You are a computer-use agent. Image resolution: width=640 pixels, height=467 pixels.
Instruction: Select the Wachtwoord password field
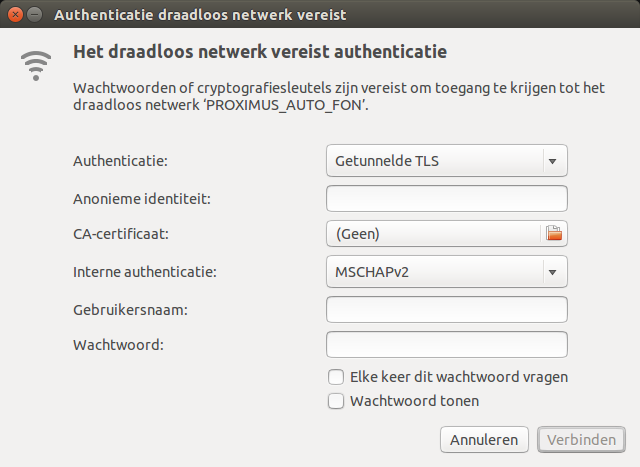(447, 345)
